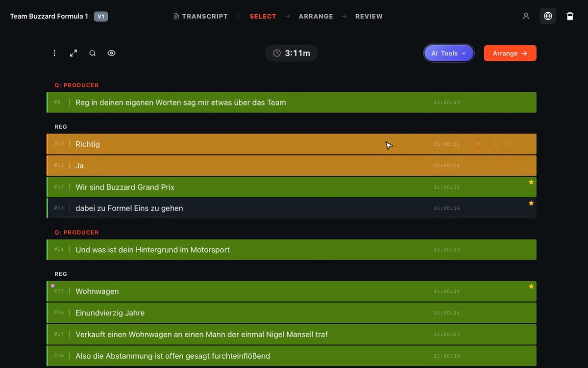Select the line 'Wir sind Buzzard Grand Prix'

coord(292,187)
